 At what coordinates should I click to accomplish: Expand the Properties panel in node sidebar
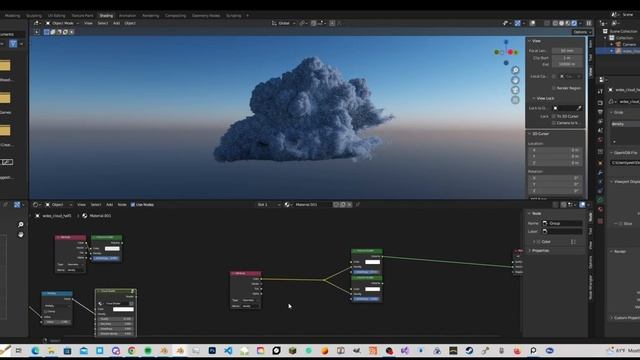coord(530,251)
